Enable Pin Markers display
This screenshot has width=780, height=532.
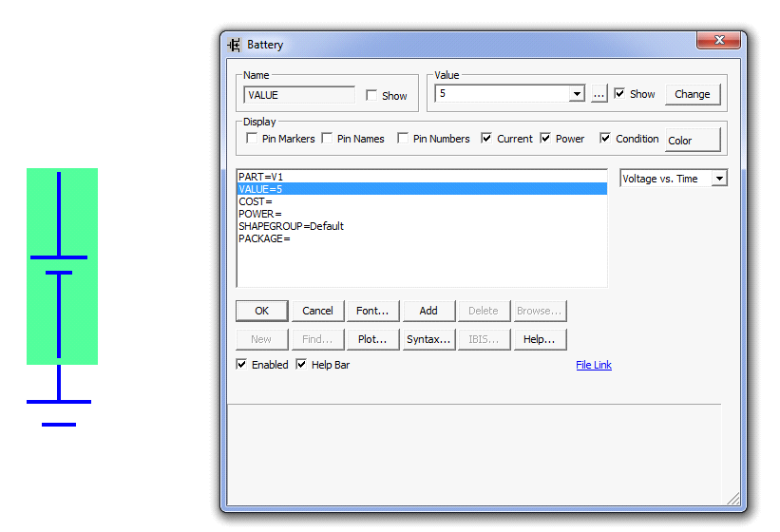[252, 138]
